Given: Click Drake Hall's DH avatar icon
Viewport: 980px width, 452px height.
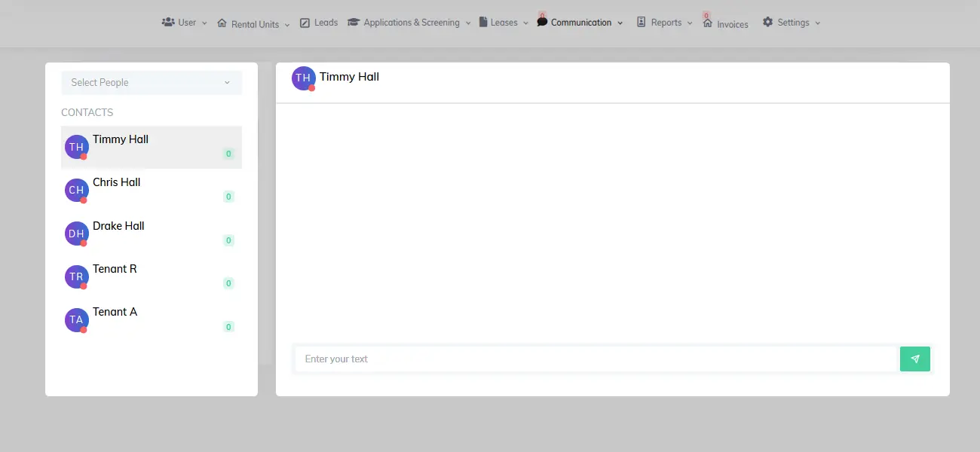Looking at the screenshot, I should tap(76, 234).
